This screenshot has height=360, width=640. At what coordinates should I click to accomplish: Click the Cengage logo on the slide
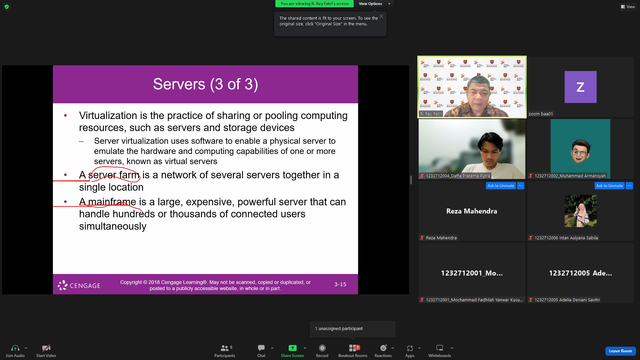coord(79,285)
